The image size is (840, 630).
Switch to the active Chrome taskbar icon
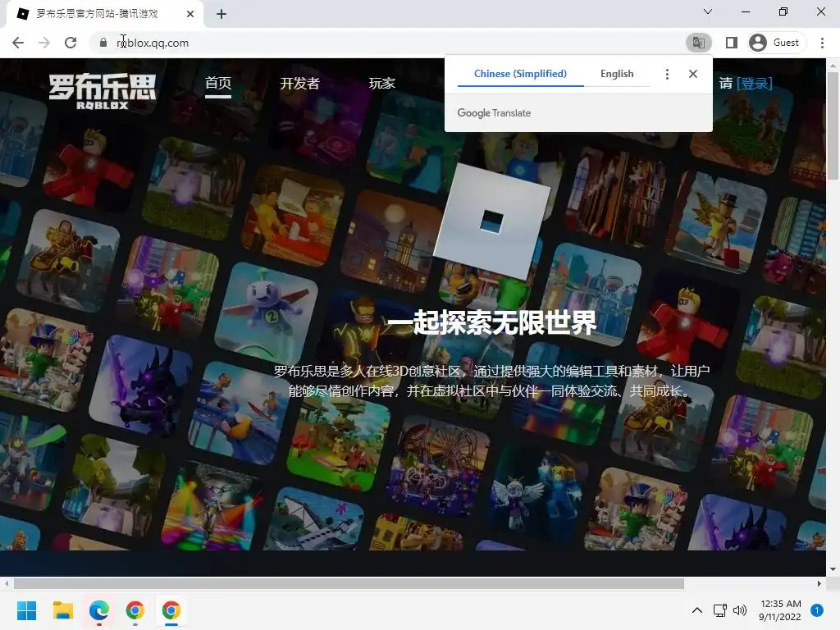click(171, 610)
